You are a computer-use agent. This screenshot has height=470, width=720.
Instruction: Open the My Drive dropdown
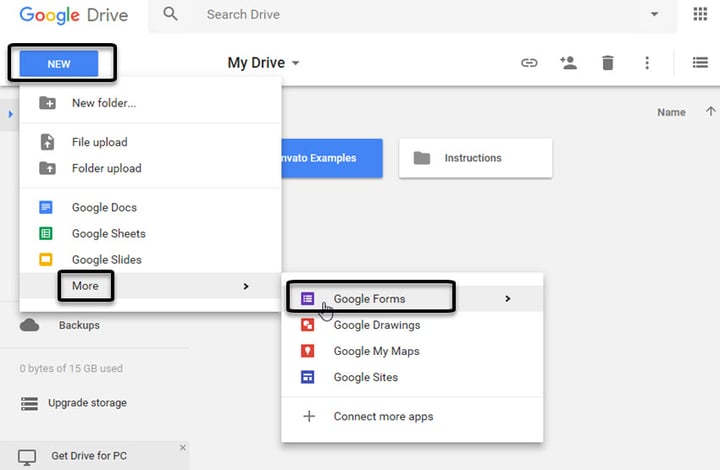[x=264, y=62]
